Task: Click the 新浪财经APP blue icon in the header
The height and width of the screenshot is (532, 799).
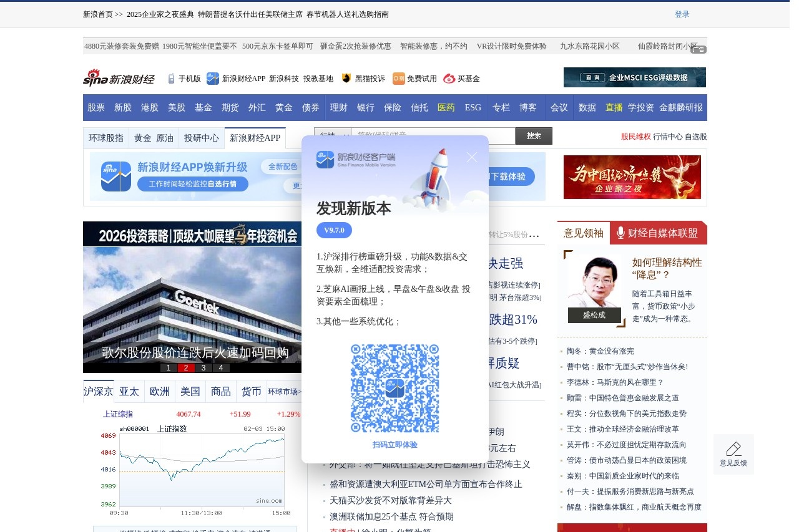Action: [x=213, y=79]
